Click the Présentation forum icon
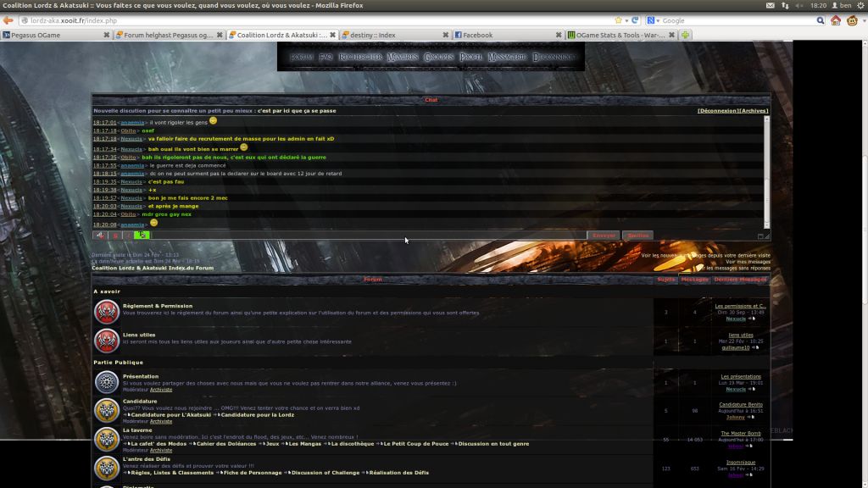Image resolution: width=868 pixels, height=488 pixels. [x=106, y=382]
